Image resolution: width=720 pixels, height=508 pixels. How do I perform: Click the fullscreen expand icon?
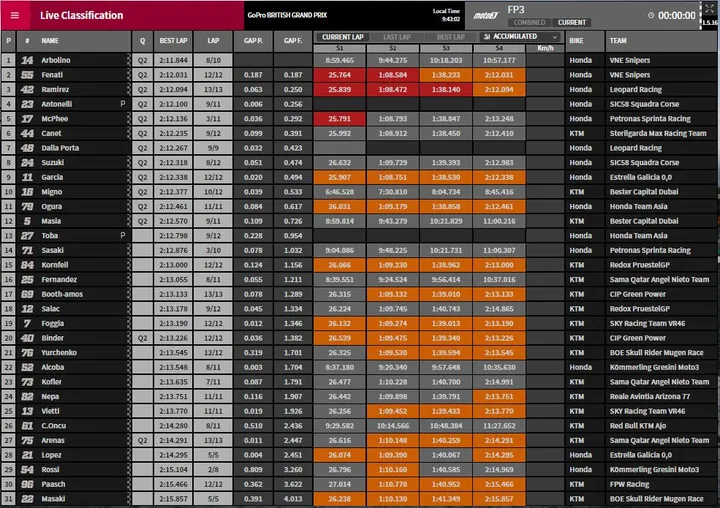coord(709,8)
